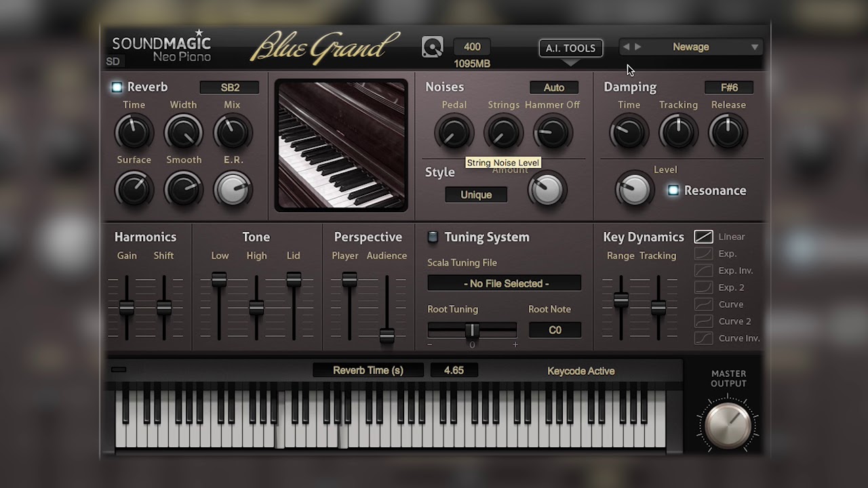The height and width of the screenshot is (488, 868).
Task: Select the Curve Inv. dynamics icon
Action: coord(703,338)
